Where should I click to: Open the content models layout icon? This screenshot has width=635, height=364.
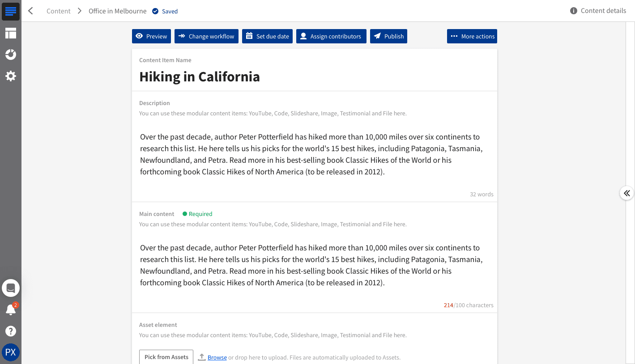pyautogui.click(x=11, y=33)
